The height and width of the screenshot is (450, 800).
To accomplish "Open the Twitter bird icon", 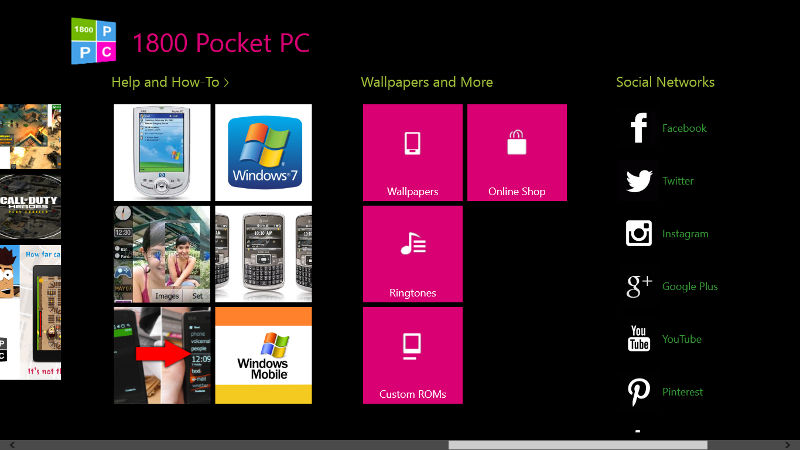I will click(639, 181).
